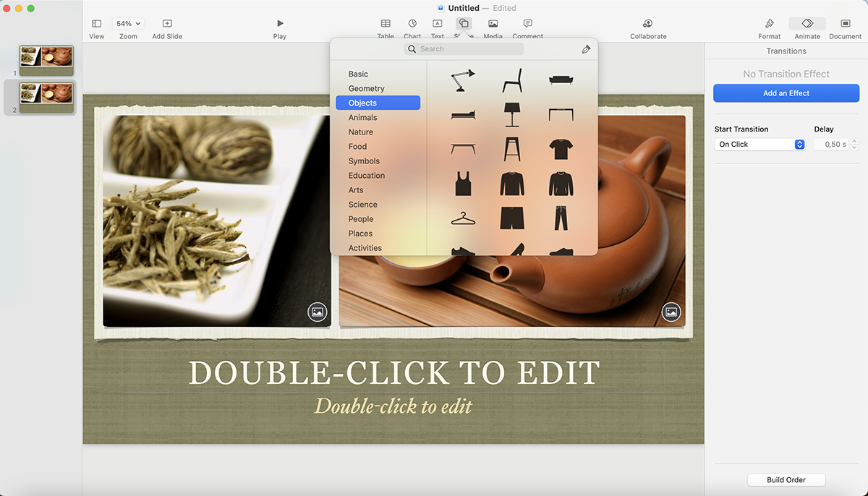The height and width of the screenshot is (496, 868).
Task: Open the Build Order panel
Action: click(786, 479)
